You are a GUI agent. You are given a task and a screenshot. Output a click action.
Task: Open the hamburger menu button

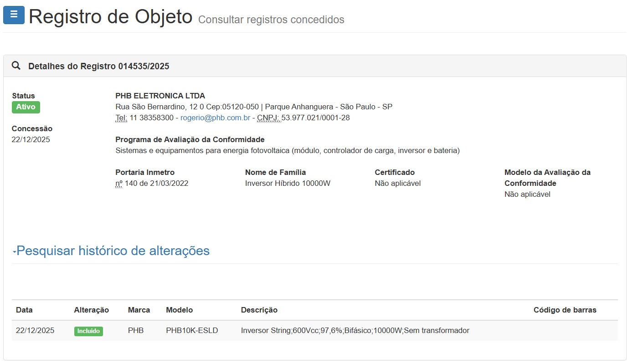[x=14, y=15]
